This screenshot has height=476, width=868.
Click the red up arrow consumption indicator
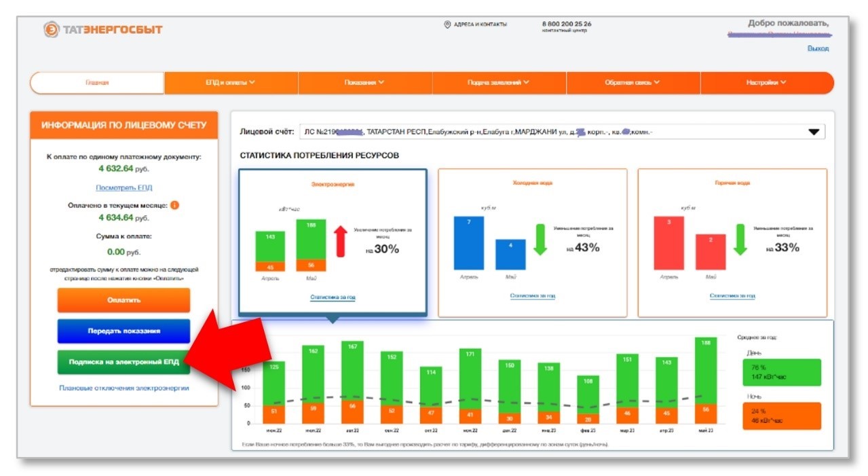341,242
